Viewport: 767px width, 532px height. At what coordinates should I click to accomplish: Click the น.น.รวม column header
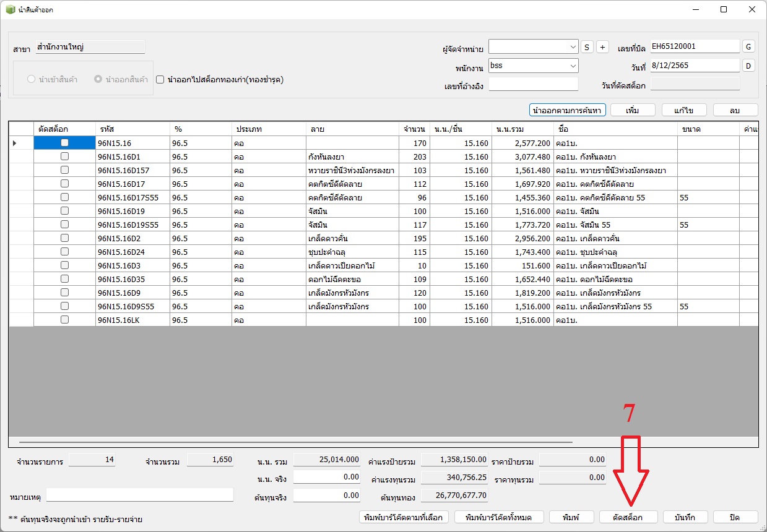(x=522, y=129)
